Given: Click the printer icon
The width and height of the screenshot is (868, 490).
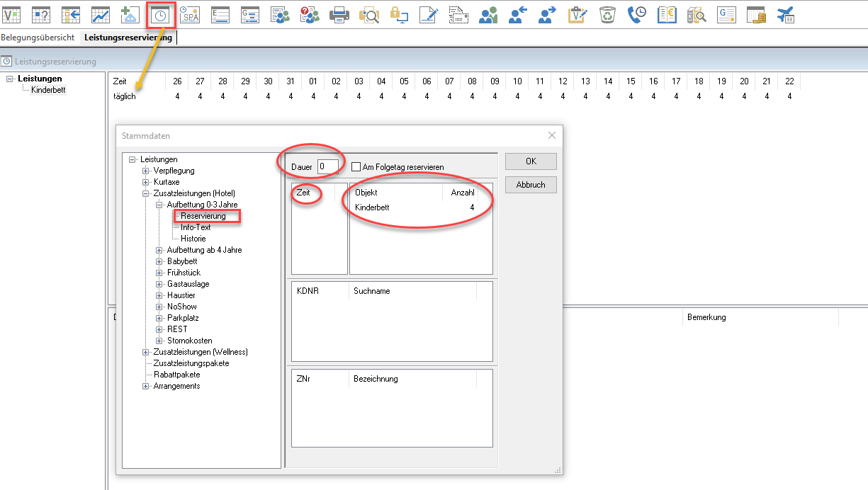Looking at the screenshot, I should (339, 14).
